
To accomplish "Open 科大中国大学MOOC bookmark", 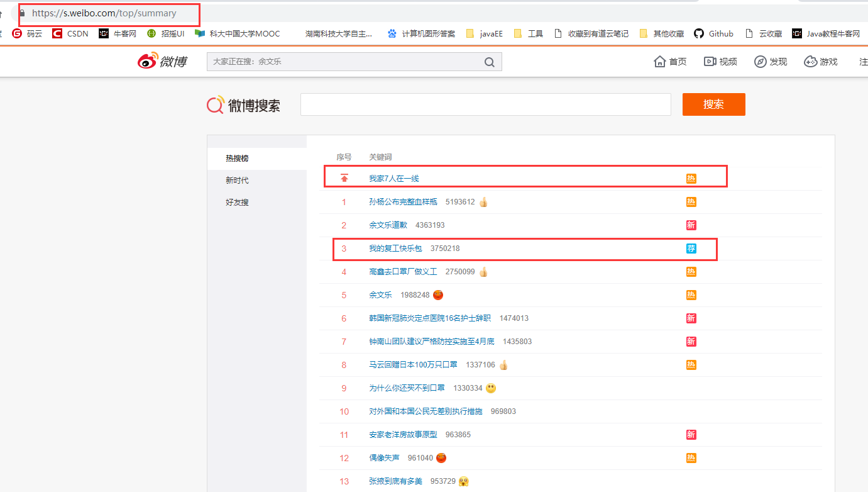I will [238, 34].
